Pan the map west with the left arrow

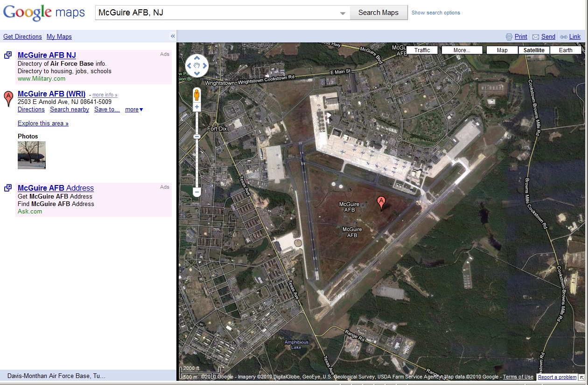pos(189,65)
